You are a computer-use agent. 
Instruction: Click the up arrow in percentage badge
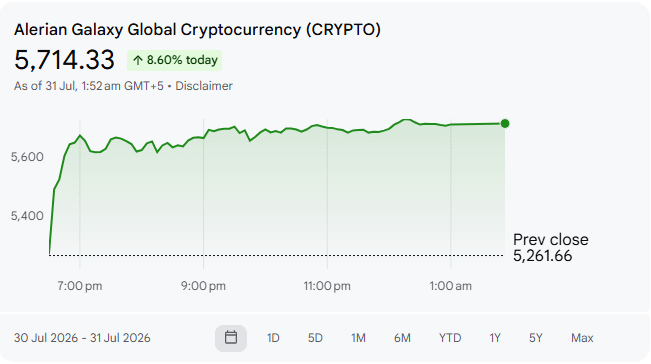tap(137, 61)
